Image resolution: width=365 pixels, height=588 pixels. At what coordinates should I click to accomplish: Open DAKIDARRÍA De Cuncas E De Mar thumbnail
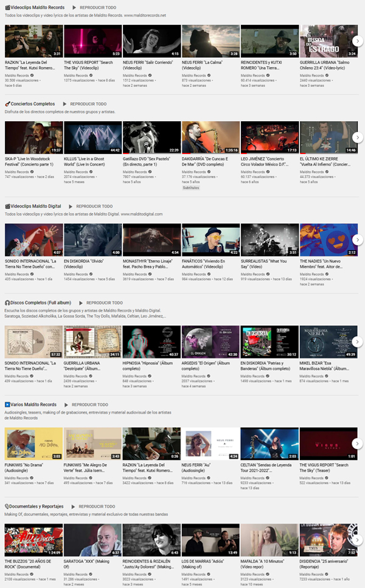pyautogui.click(x=210, y=138)
